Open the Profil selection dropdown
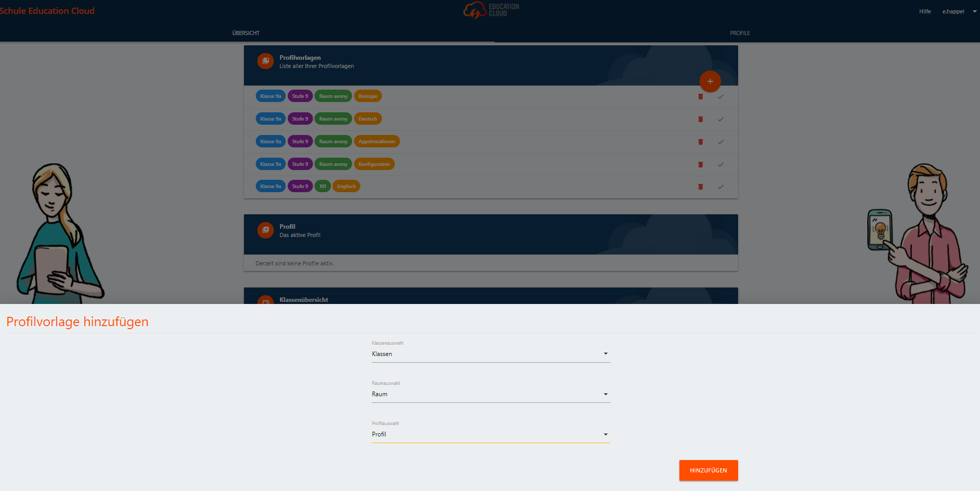 click(x=491, y=434)
